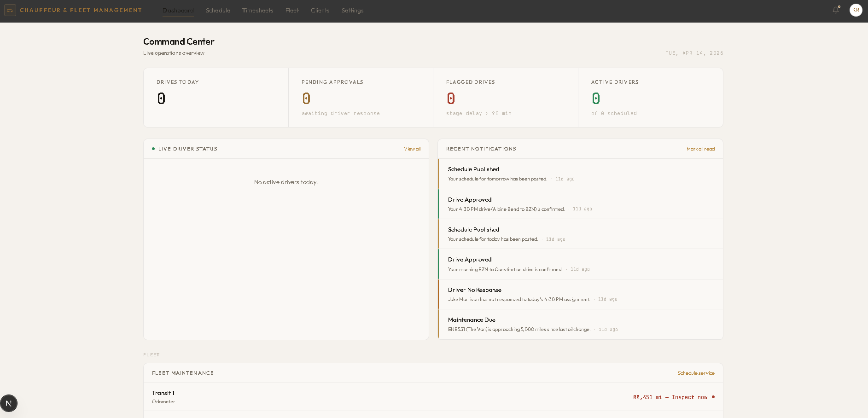Return to the Dashboard tab
Image resolution: width=868 pixels, height=418 pixels.
coord(178,10)
